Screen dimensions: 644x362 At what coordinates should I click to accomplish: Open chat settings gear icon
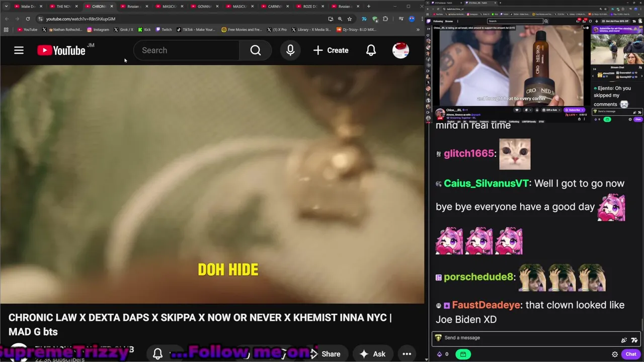click(x=615, y=354)
